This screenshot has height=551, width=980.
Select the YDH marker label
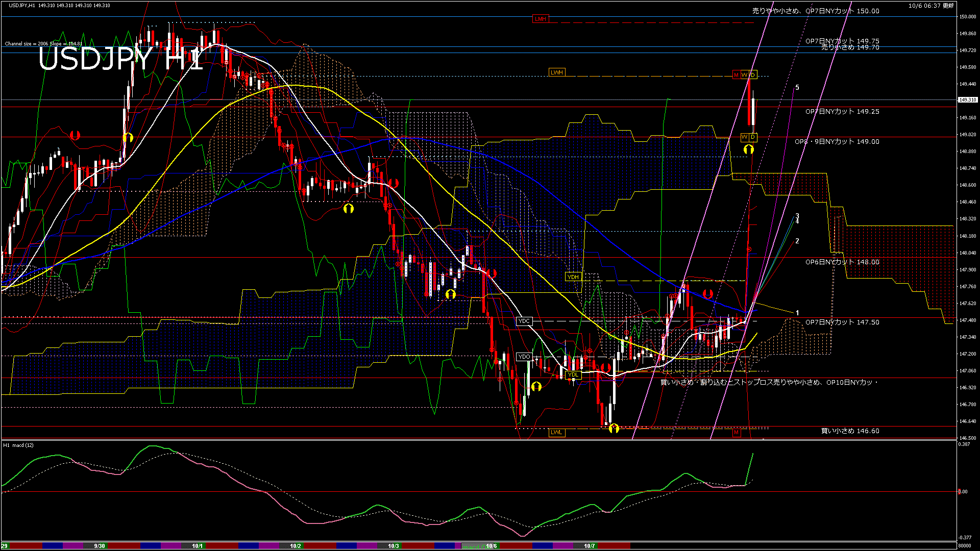pyautogui.click(x=573, y=277)
